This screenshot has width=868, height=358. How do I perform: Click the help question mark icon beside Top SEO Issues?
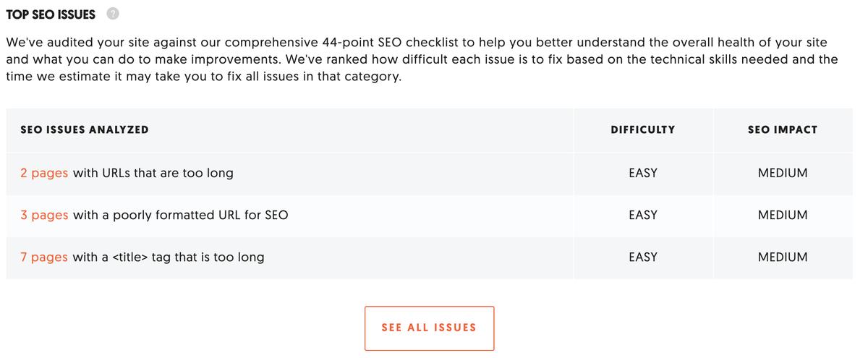112,14
